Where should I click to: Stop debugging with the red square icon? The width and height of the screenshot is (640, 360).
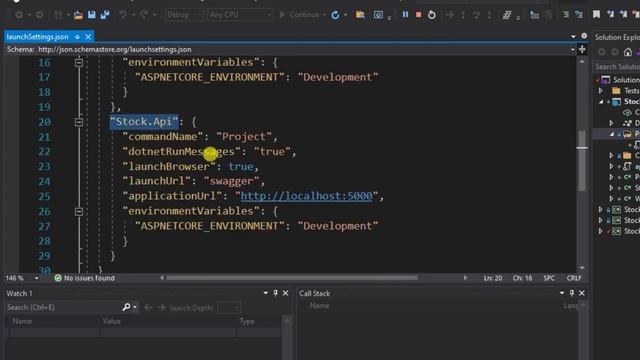[418, 15]
